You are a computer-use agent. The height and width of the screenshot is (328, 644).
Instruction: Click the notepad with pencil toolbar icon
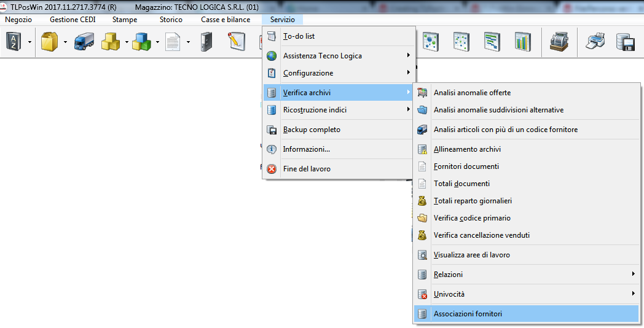point(236,42)
